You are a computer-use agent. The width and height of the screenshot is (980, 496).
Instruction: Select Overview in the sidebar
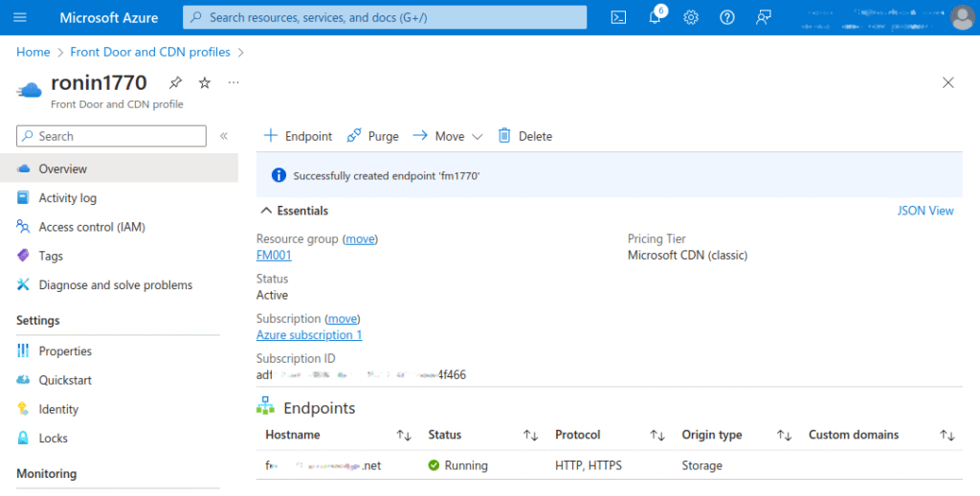[x=119, y=169]
